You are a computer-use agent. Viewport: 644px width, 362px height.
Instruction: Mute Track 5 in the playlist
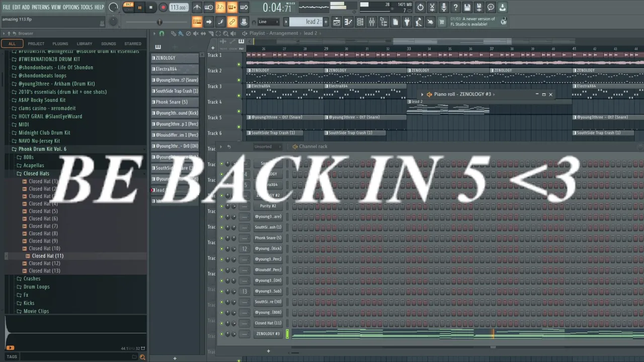point(239,126)
